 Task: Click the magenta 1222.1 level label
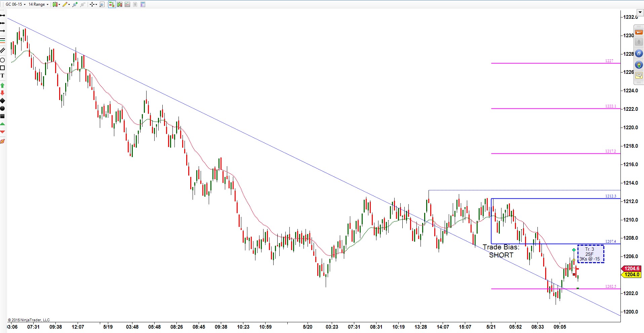[611, 106]
